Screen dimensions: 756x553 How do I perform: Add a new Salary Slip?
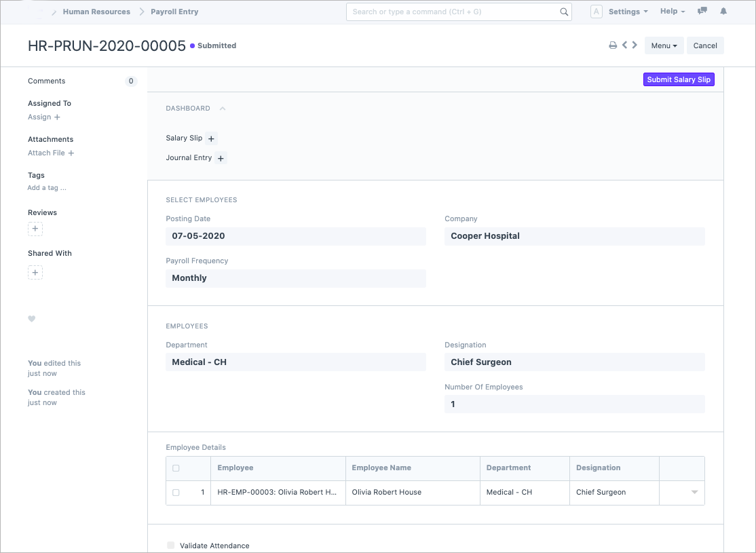point(211,138)
